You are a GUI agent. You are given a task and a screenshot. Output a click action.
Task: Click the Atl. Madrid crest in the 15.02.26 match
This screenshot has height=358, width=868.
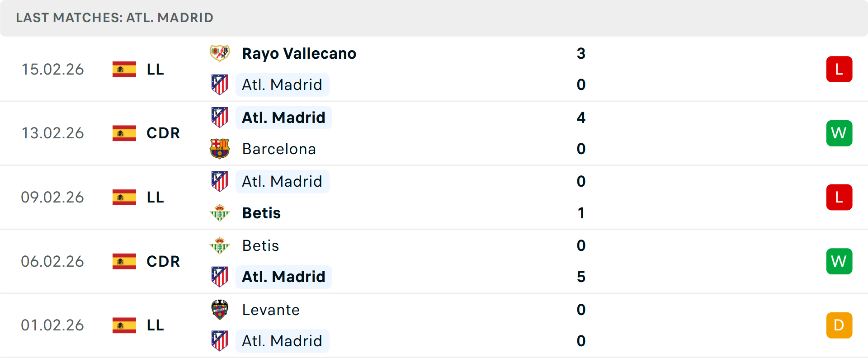(x=220, y=85)
